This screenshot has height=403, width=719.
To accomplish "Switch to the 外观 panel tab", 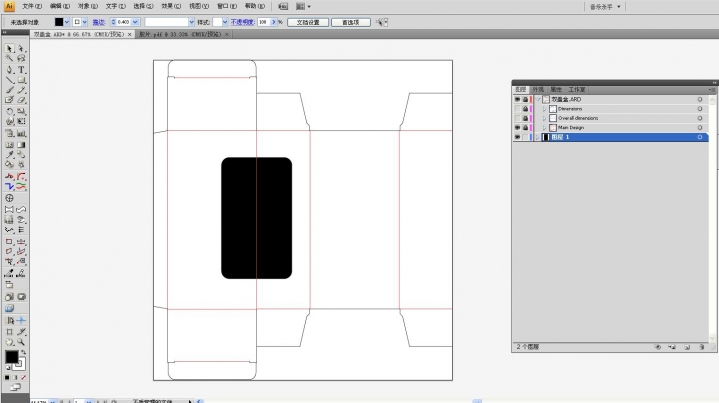I will [537, 89].
